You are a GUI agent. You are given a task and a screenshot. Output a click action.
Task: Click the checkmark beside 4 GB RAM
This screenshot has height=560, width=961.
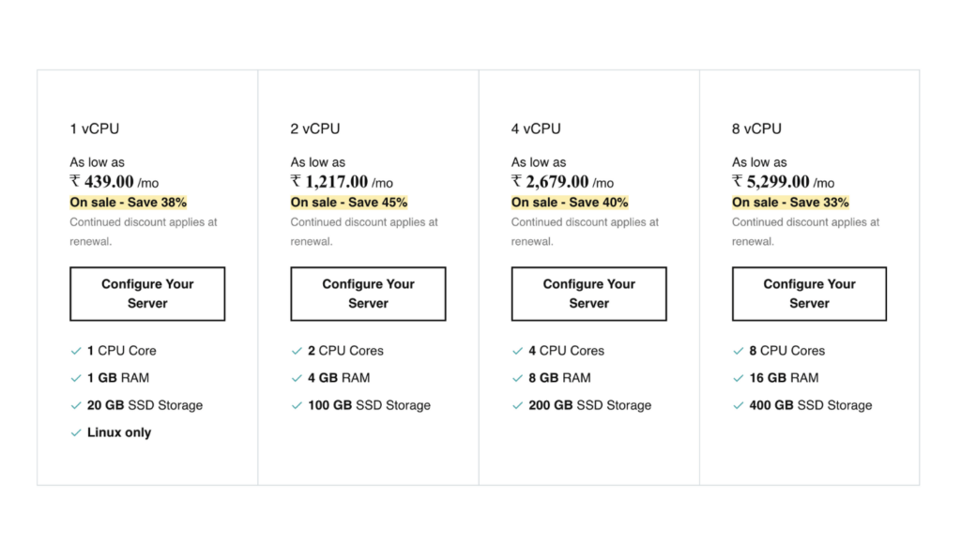297,378
